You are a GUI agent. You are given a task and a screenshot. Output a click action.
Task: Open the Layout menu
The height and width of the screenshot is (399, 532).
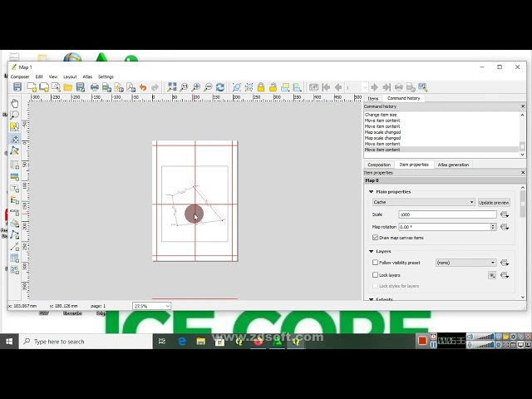[70, 76]
